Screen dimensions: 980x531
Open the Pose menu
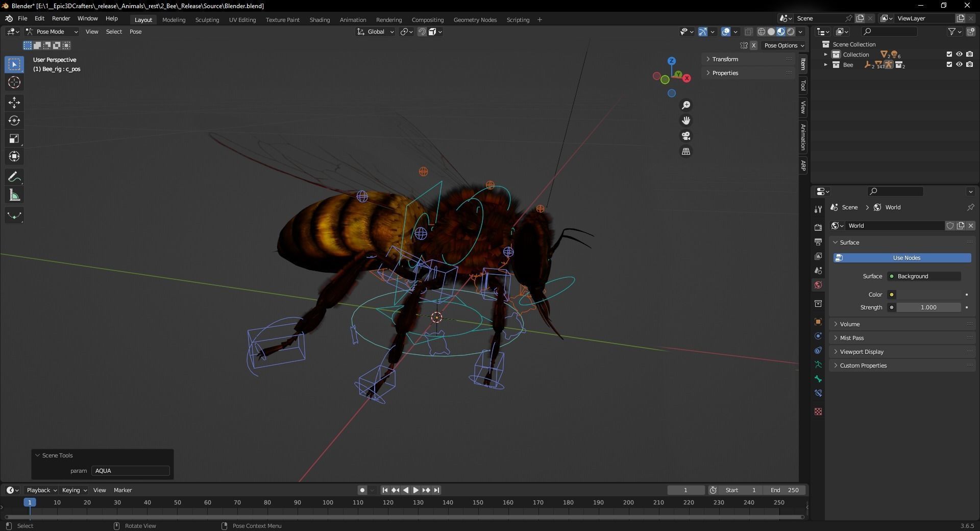click(x=135, y=32)
